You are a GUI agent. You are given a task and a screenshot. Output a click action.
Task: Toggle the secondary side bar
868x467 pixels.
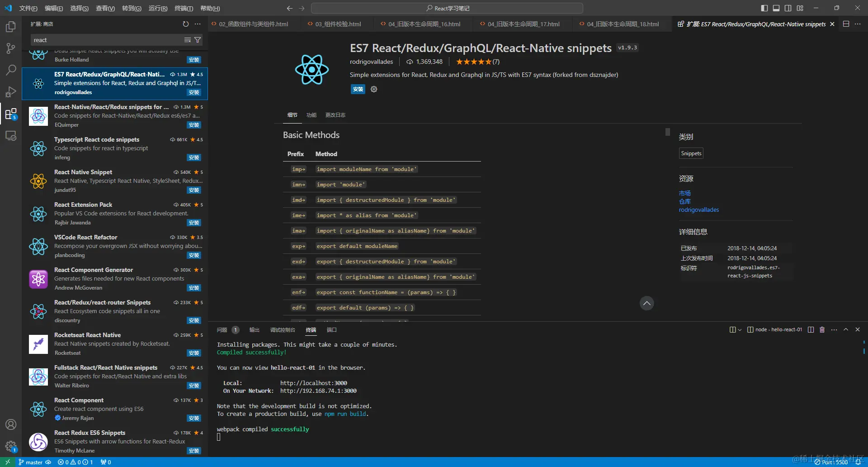788,8
